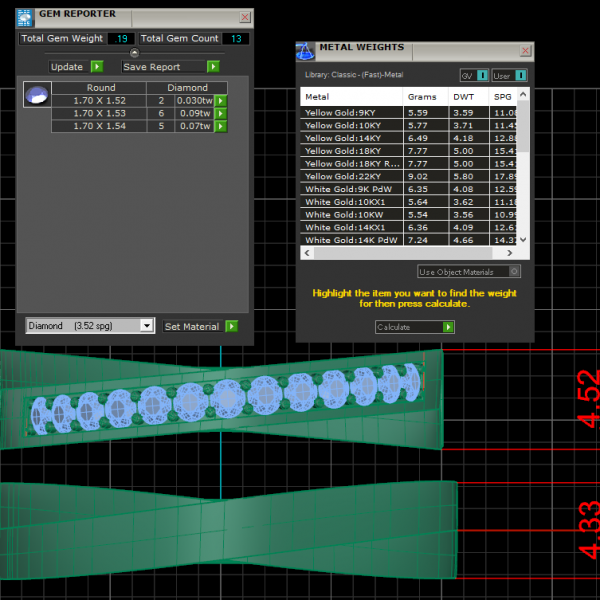This screenshot has height=600, width=600.
Task: Close the Metal Weights panel
Action: click(x=525, y=51)
